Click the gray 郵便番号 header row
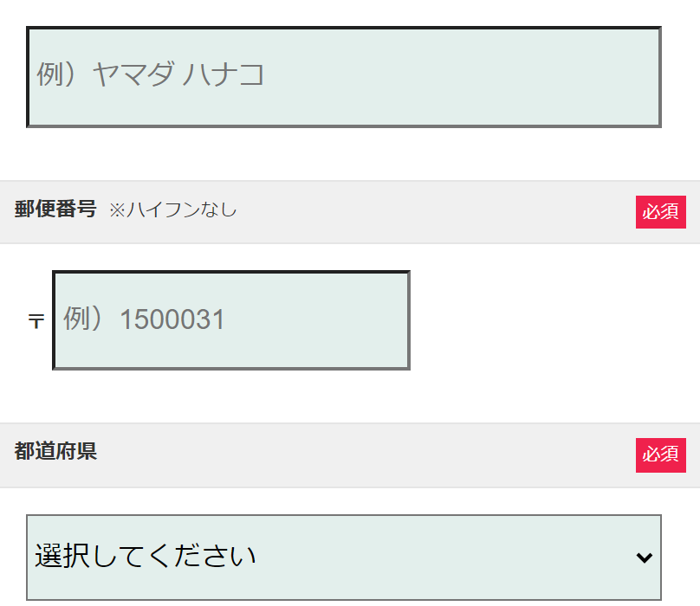 [x=347, y=210]
